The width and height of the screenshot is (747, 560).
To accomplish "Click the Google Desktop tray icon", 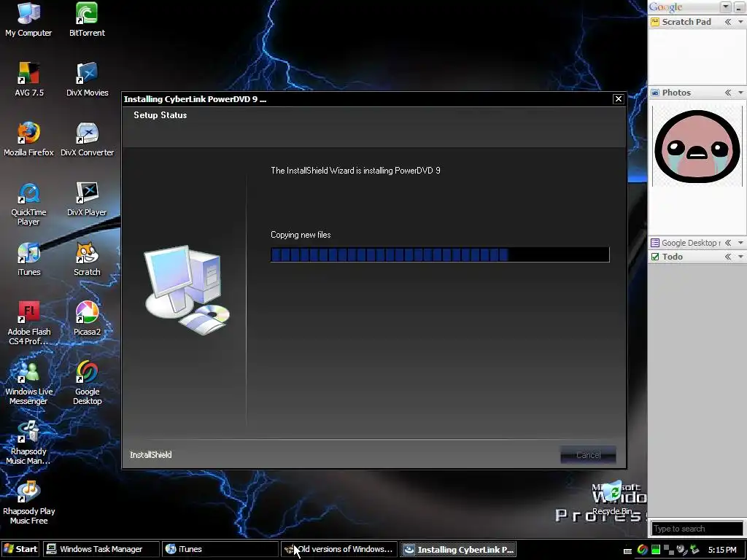I will point(642,550).
